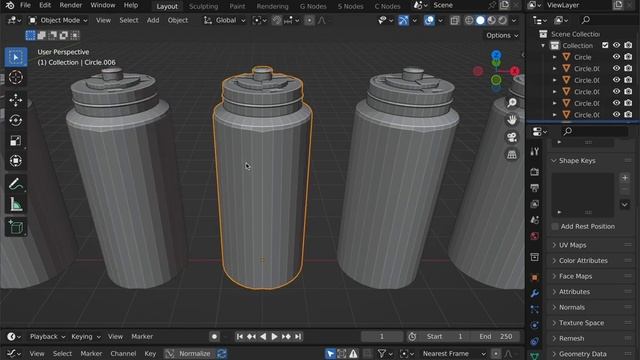Switch to material preview shading

(491, 20)
